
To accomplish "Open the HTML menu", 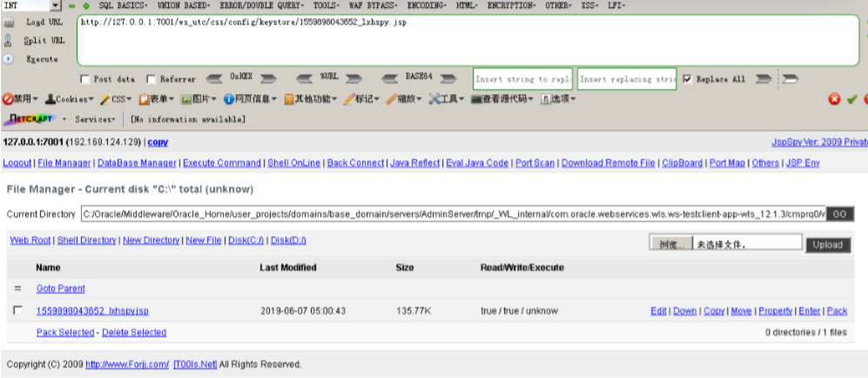I will point(468,5).
